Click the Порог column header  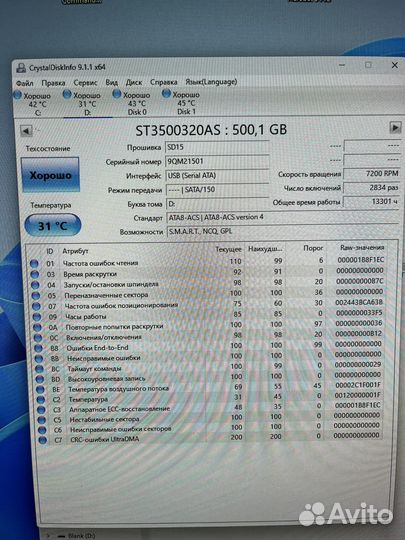pos(313,248)
